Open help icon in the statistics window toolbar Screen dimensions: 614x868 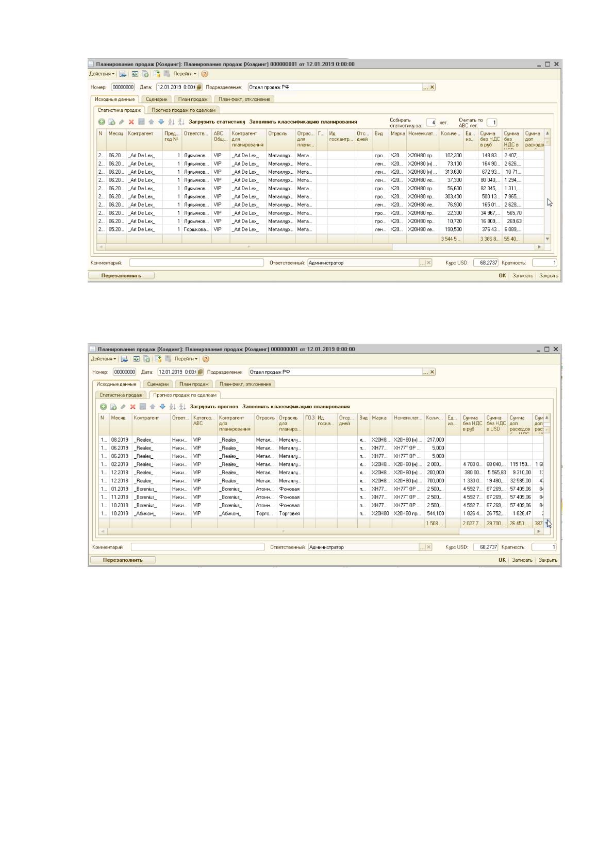pyautogui.click(x=205, y=74)
